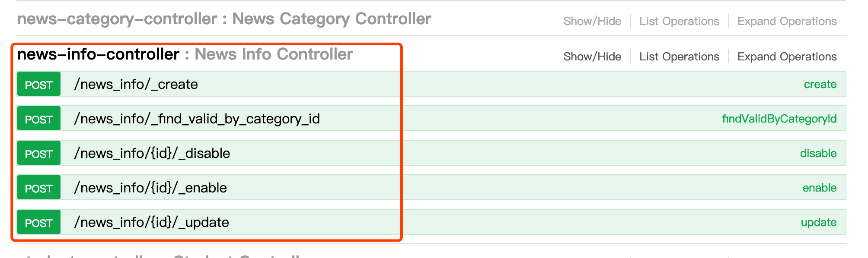Open the news-info-controller heading

(x=98, y=54)
